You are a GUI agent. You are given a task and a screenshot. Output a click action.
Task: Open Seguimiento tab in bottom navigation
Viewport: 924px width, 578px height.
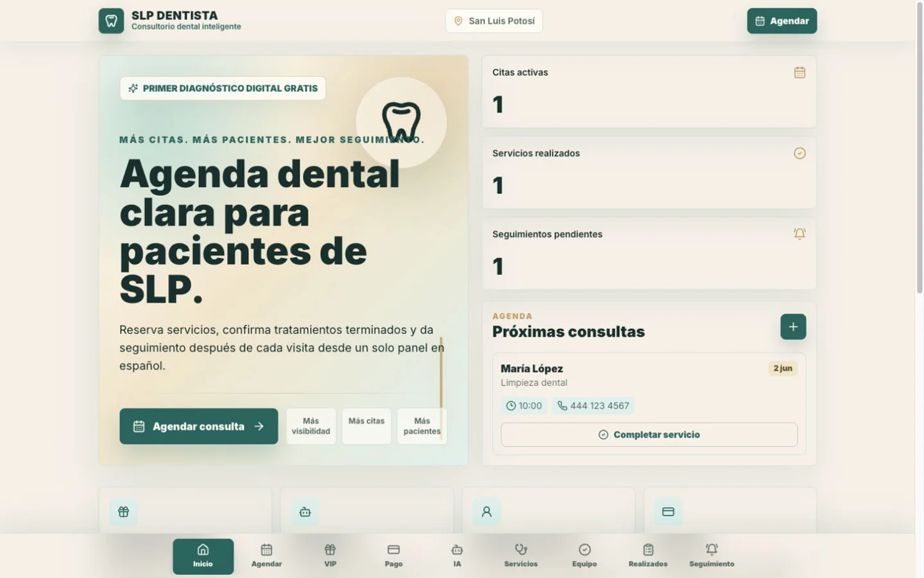[x=712, y=556]
